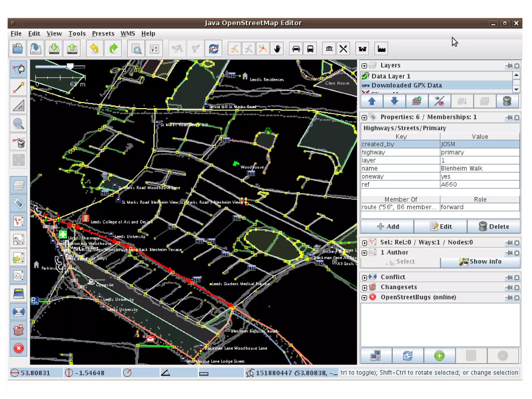This screenshot has height=399, width=532.
Task: Move the layer up with the blue arrow
Action: pos(372,101)
